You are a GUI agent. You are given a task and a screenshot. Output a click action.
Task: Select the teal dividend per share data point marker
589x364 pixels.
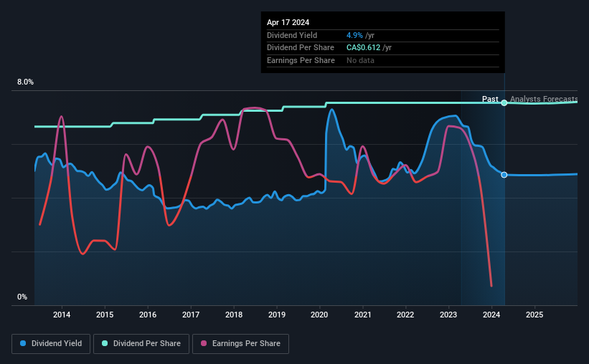click(x=504, y=102)
